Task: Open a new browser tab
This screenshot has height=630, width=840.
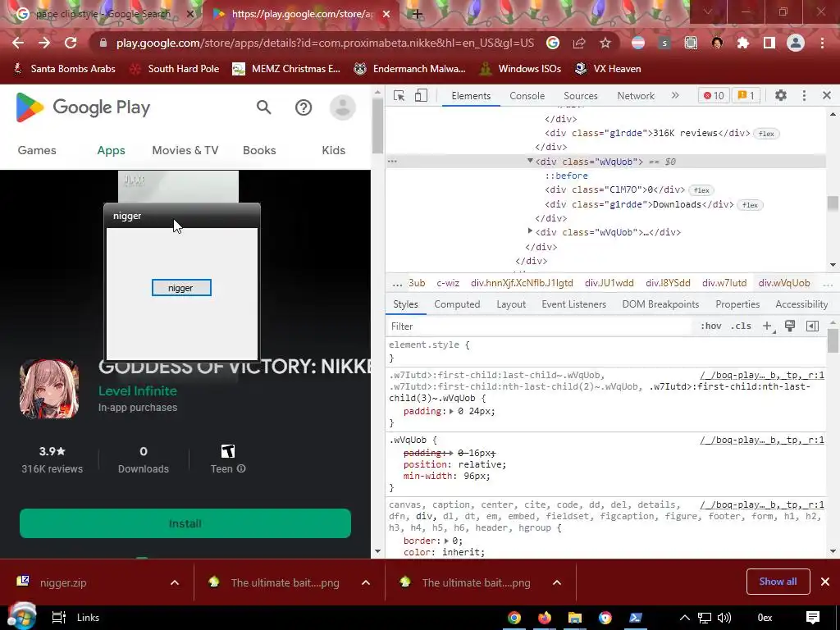Action: [418, 14]
